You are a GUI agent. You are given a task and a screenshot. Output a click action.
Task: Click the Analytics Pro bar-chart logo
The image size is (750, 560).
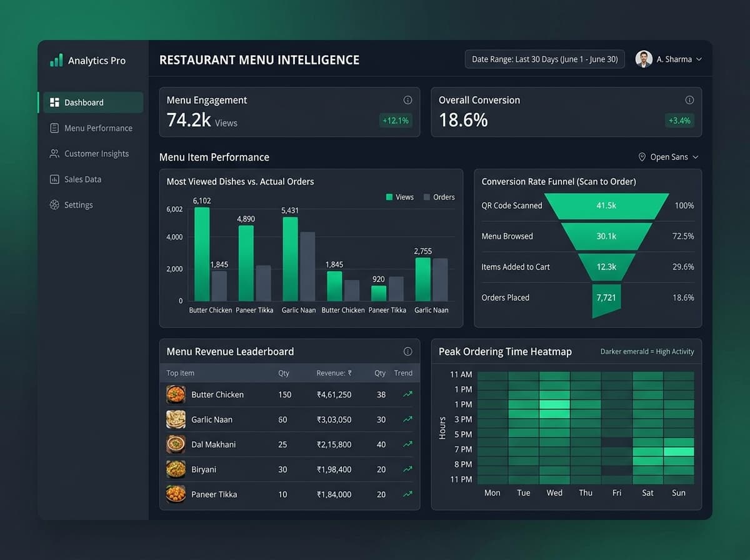coord(56,60)
